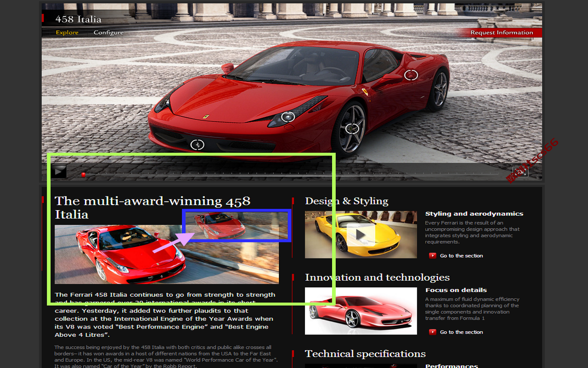Open the Innovation and technologies car thumbnail
588x368 pixels.
point(361,311)
